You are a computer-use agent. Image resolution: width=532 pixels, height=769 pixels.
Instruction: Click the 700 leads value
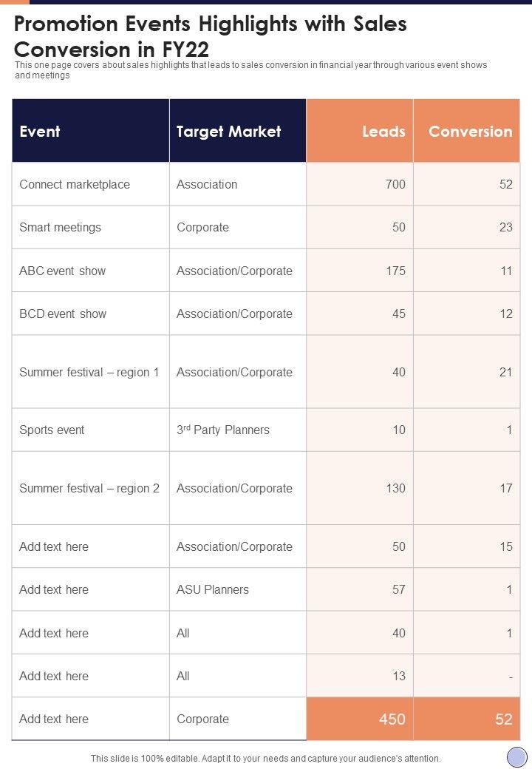click(x=395, y=184)
